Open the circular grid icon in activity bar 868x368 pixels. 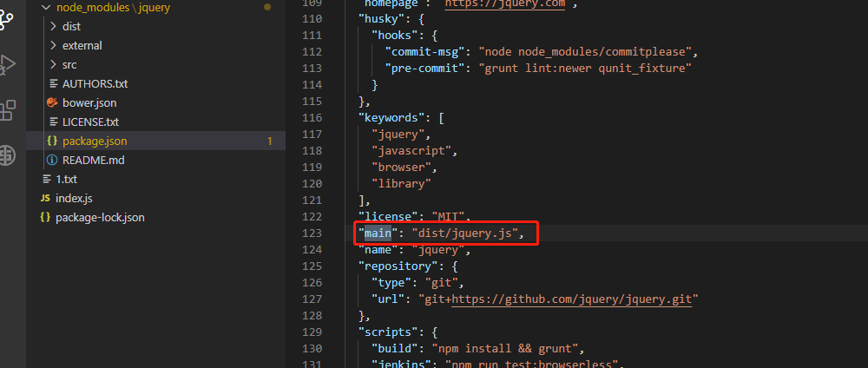click(x=7, y=155)
